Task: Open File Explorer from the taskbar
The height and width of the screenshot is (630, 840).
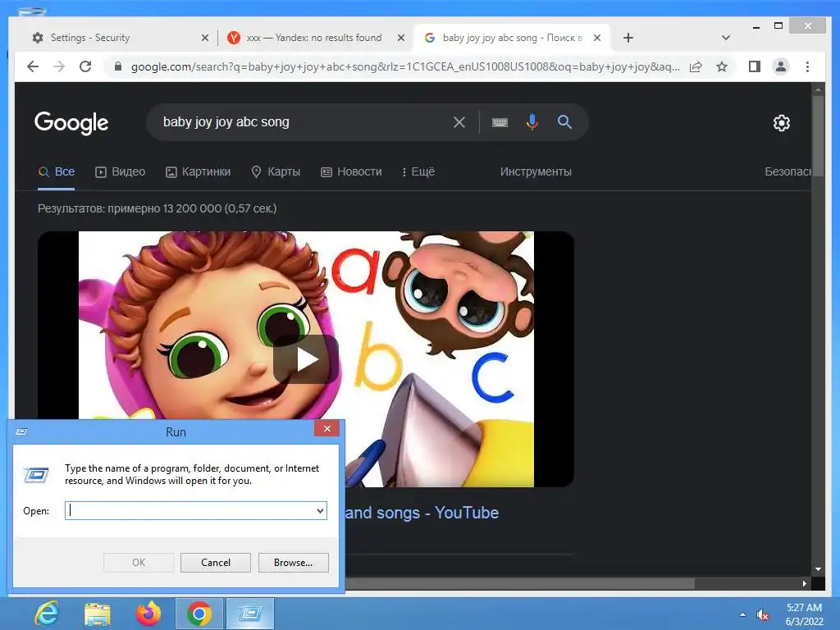Action: click(x=98, y=614)
